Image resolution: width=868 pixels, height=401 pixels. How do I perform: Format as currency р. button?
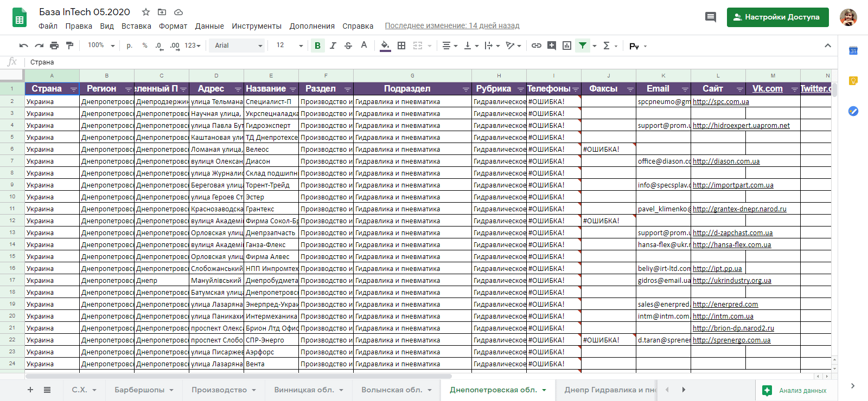pos(129,46)
